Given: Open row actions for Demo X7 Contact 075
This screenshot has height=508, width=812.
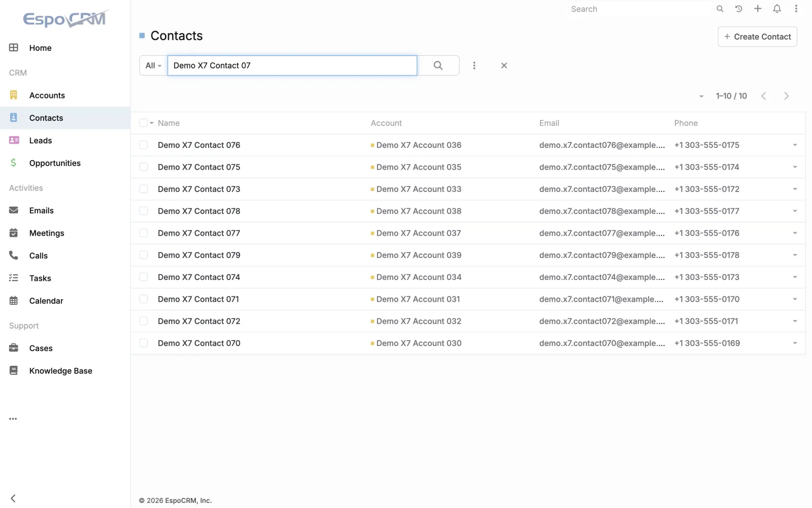Looking at the screenshot, I should coord(795,167).
